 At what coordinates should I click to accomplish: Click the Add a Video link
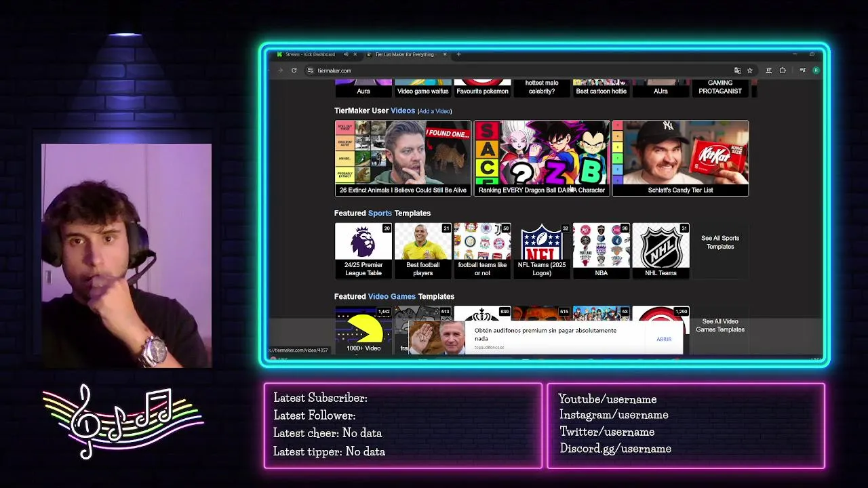point(435,111)
